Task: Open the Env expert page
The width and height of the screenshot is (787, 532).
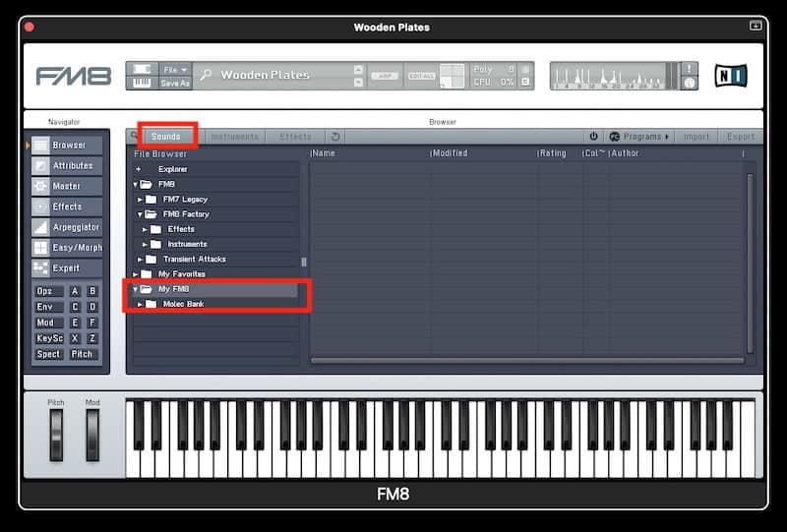Action: click(x=48, y=307)
